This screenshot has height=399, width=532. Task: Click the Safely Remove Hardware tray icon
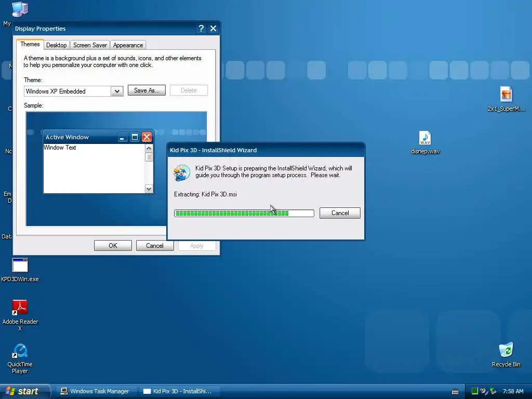493,391
